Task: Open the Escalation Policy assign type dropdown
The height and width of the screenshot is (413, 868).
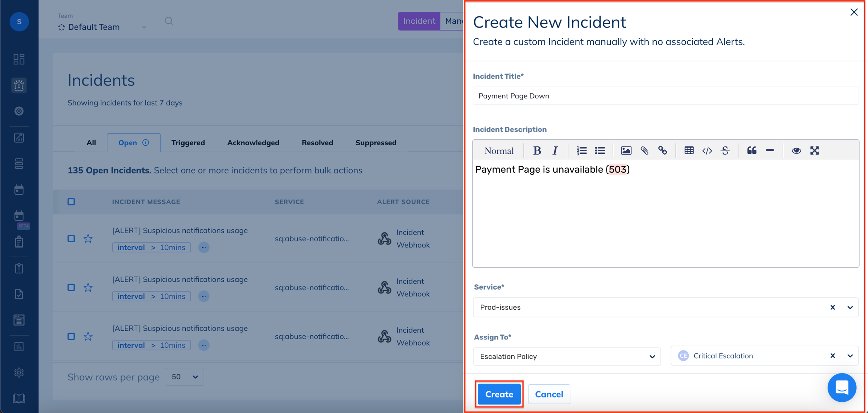Action: [x=567, y=356]
